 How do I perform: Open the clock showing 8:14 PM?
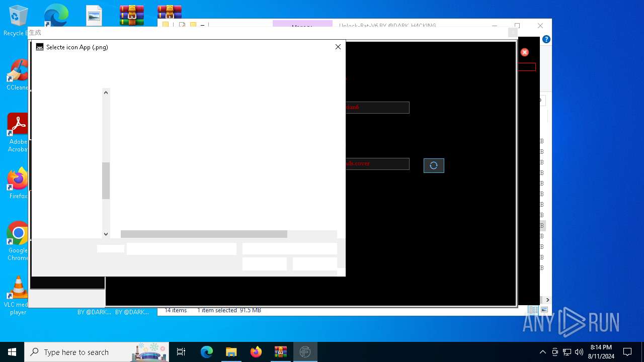[601, 352]
